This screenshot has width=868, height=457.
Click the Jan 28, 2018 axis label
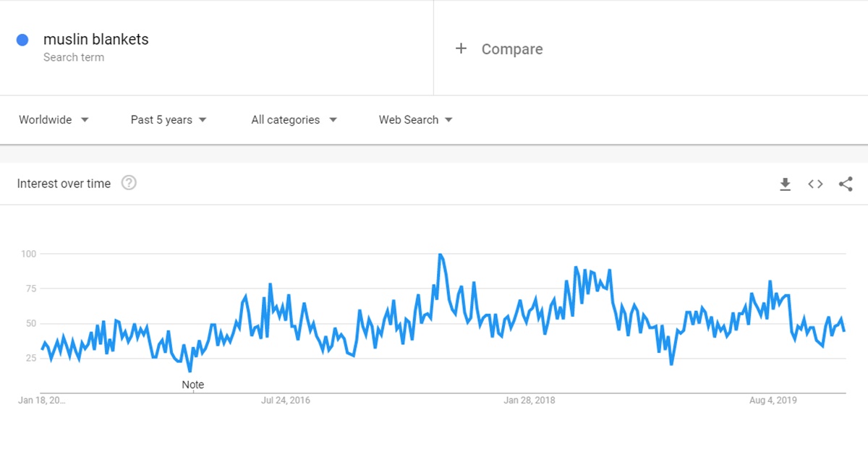click(529, 400)
